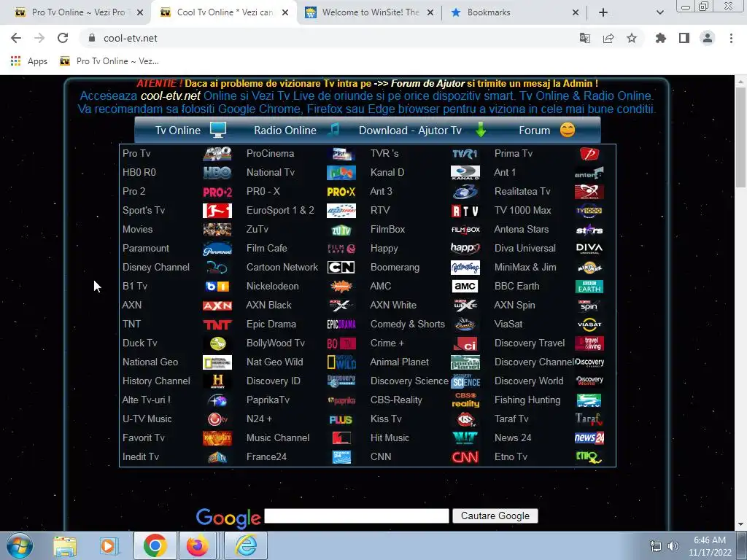747x560 pixels.
Task: Click the share page icon
Action: coord(608,38)
